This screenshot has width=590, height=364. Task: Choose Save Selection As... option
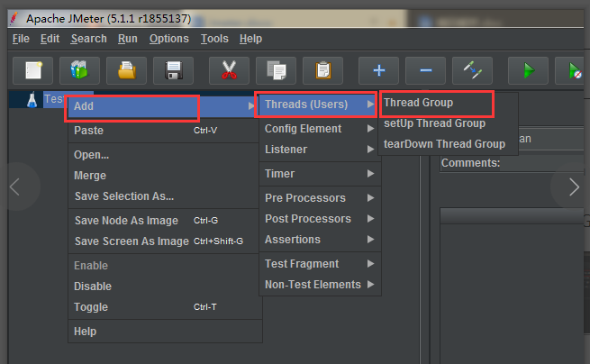163,196
